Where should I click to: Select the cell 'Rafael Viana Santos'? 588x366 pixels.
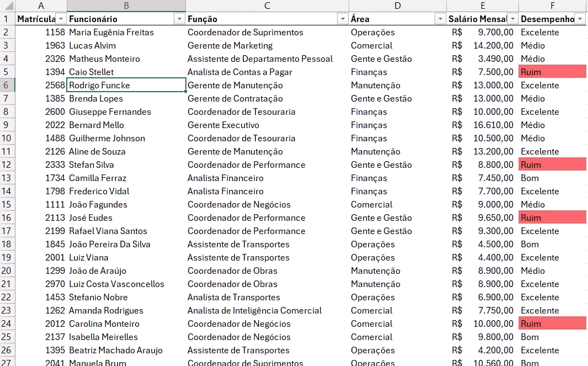point(126,231)
